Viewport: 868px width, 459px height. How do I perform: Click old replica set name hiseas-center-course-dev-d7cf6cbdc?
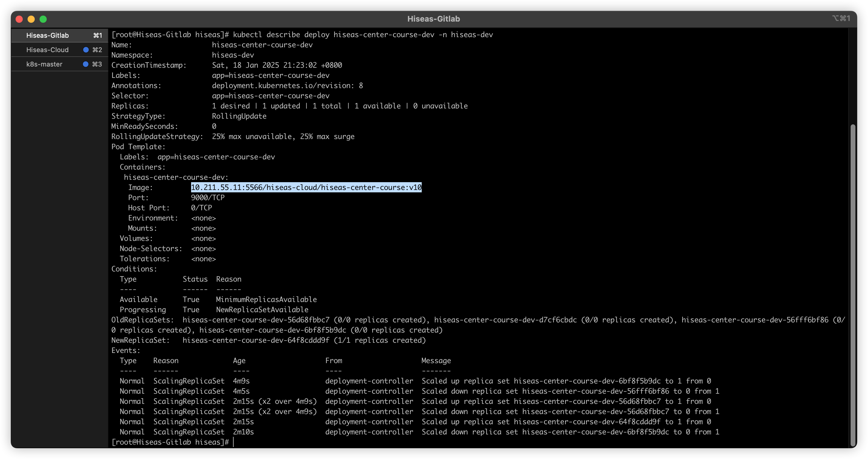click(506, 320)
